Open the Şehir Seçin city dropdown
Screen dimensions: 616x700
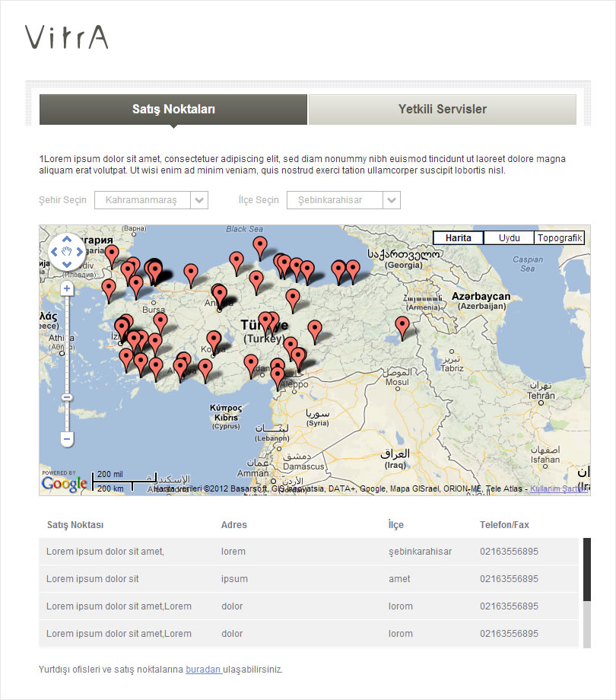151,200
